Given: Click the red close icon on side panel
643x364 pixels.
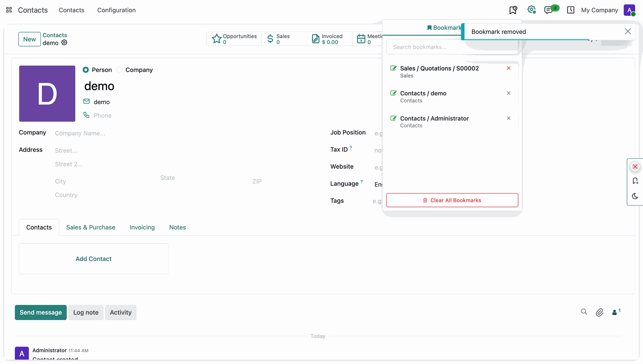Looking at the screenshot, I should (635, 167).
